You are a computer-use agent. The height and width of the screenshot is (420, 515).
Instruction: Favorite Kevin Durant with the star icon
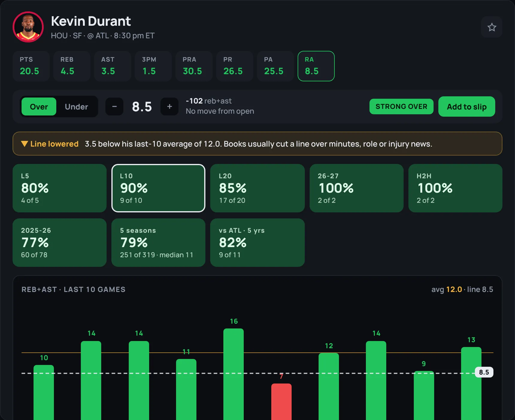pos(492,27)
